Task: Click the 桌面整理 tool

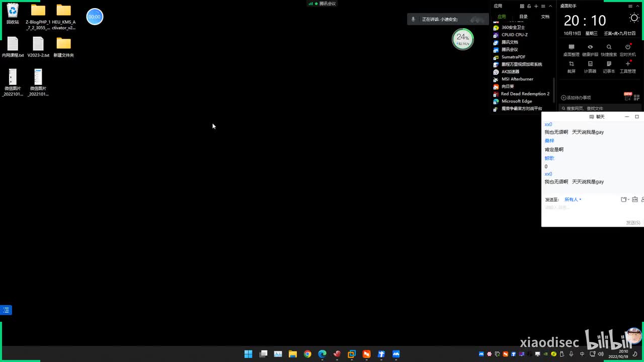Action: pyautogui.click(x=571, y=50)
